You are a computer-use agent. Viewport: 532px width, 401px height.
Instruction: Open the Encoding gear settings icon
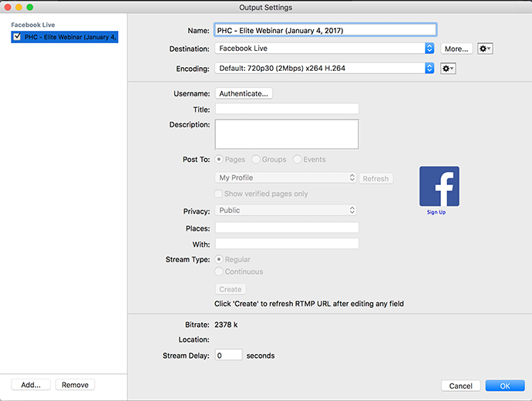click(448, 69)
